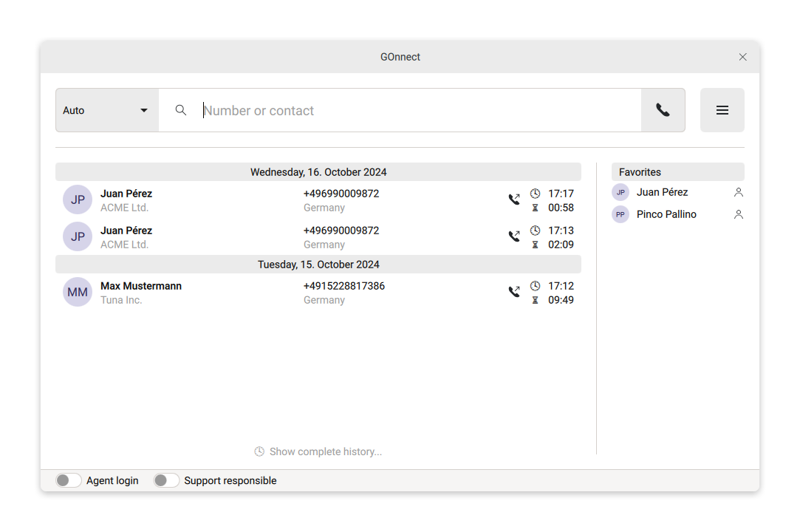Click the magnifier search icon
This screenshot has width=800, height=532.
(x=181, y=110)
